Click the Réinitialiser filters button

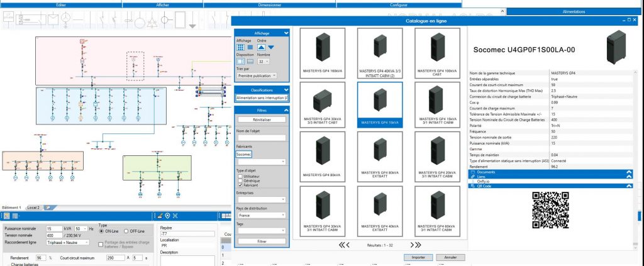tap(262, 119)
